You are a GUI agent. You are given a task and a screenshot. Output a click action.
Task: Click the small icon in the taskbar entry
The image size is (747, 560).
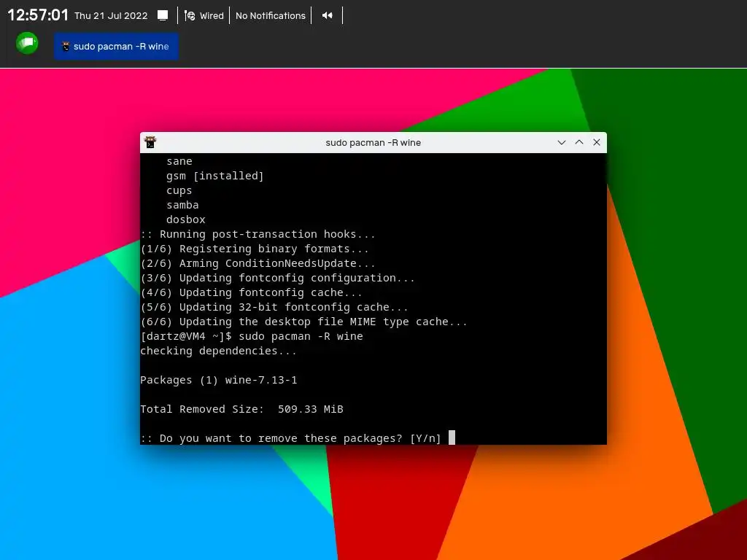click(66, 46)
